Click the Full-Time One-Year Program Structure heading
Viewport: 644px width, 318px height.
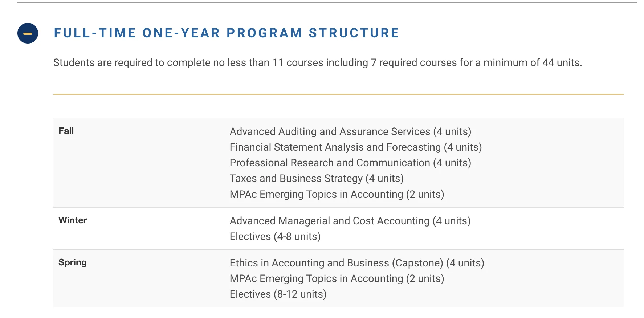(x=226, y=33)
